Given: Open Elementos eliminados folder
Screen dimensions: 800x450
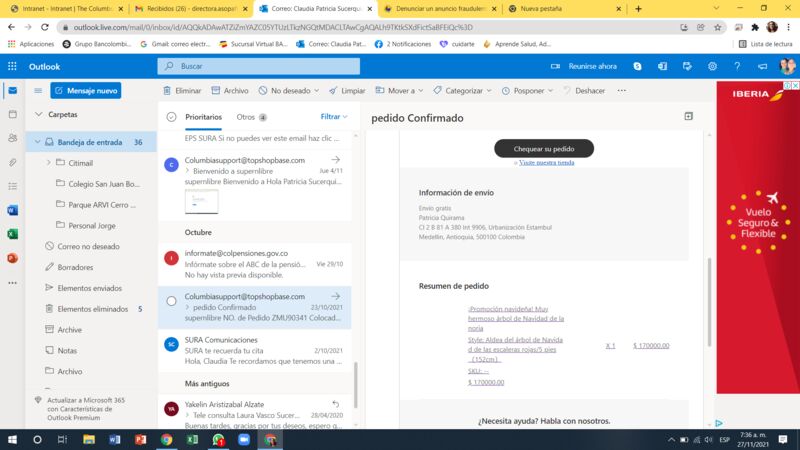Looking at the screenshot, I should [x=91, y=309].
